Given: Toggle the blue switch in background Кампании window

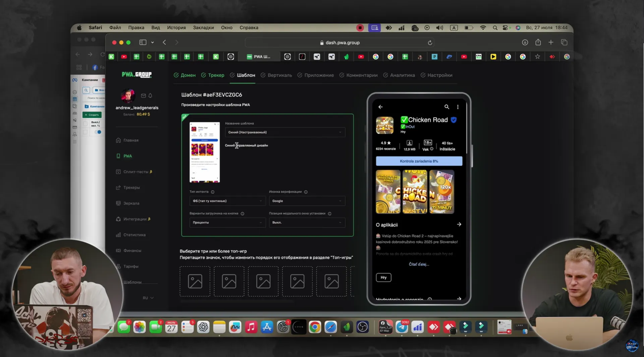Looking at the screenshot, I should pos(98,132).
